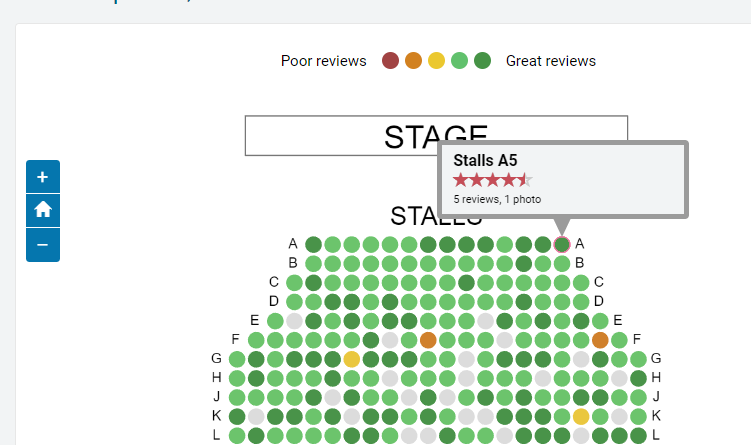751x445 pixels.
Task: Select seat beside the right E row label
Action: pyautogui.click(x=600, y=321)
